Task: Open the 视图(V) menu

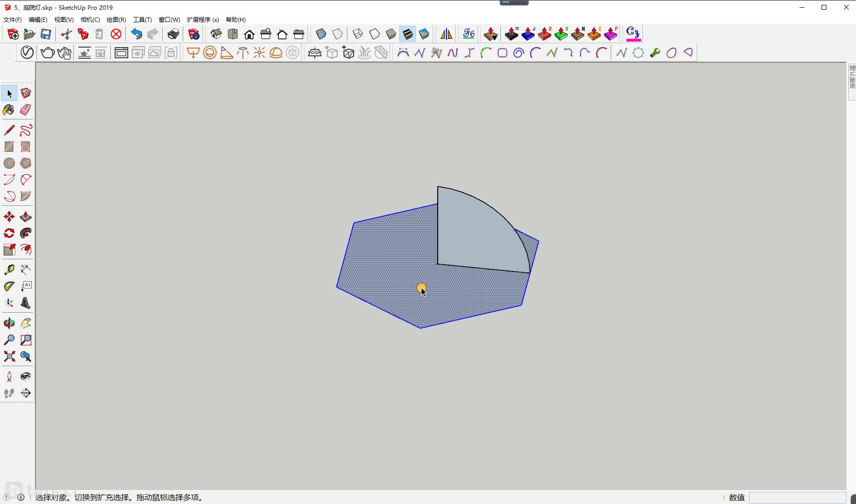Action: [x=64, y=20]
